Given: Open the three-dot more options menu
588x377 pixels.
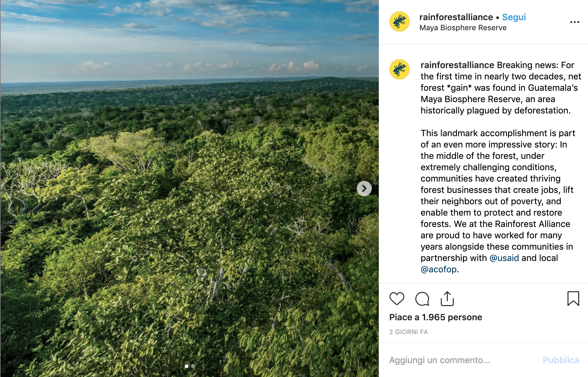Looking at the screenshot, I should pyautogui.click(x=574, y=22).
